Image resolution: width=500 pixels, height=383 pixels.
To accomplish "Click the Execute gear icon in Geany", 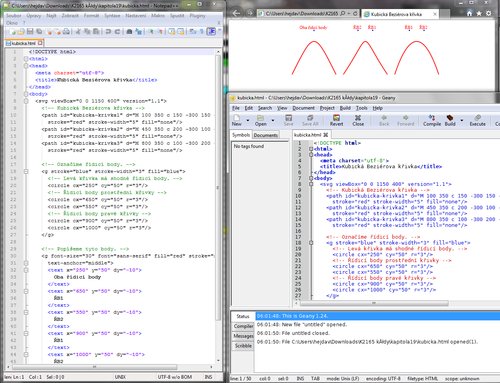I will point(478,118).
